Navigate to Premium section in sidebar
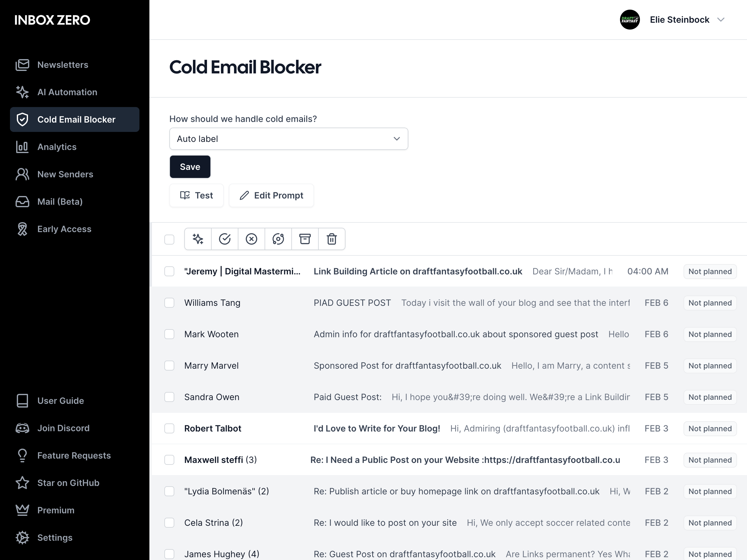 [56, 510]
